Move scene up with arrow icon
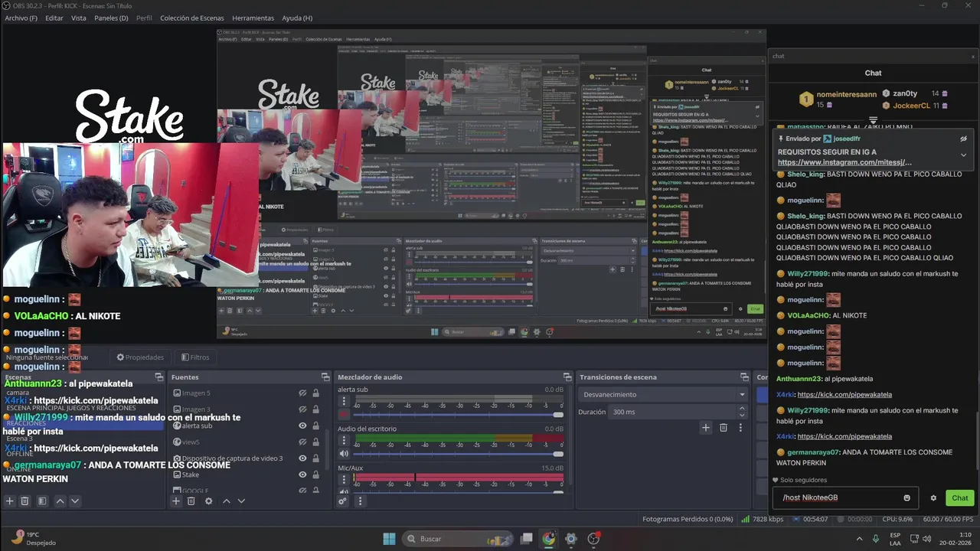 pos(60,501)
